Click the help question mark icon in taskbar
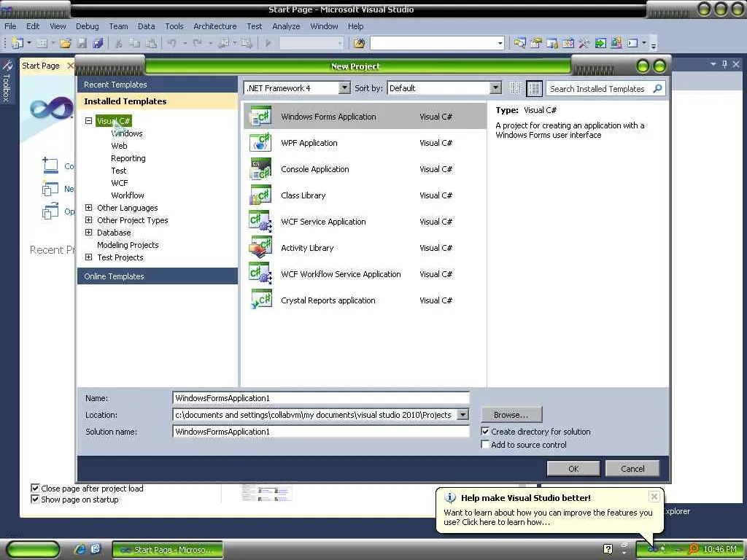 tap(608, 549)
